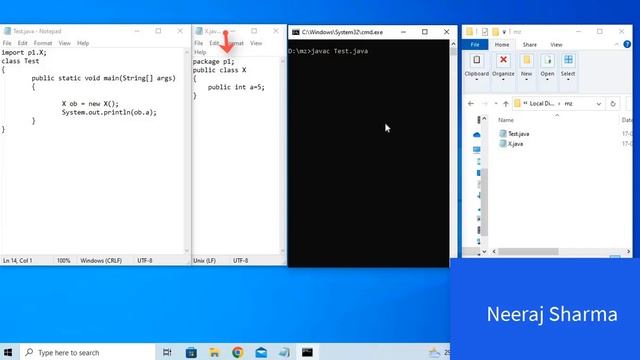
Task: Switch to Notepad via its taskbar icon
Action: pos(284,352)
